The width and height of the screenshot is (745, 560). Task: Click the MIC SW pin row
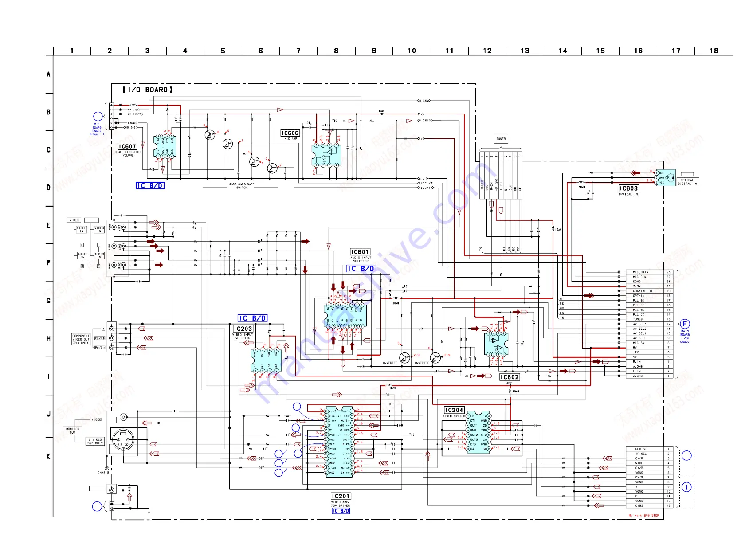tap(649, 343)
